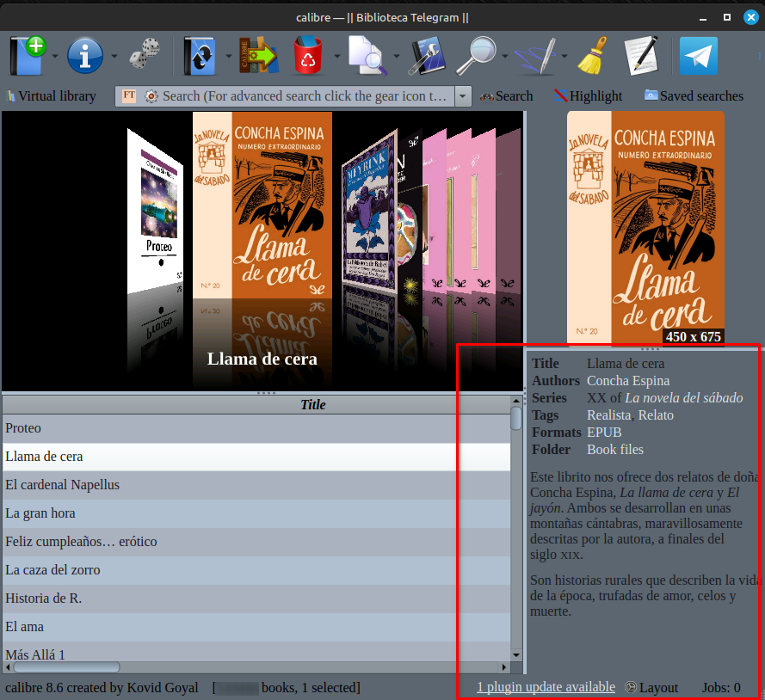Click the Convert books icon
This screenshot has height=700, width=765.
[x=200, y=56]
